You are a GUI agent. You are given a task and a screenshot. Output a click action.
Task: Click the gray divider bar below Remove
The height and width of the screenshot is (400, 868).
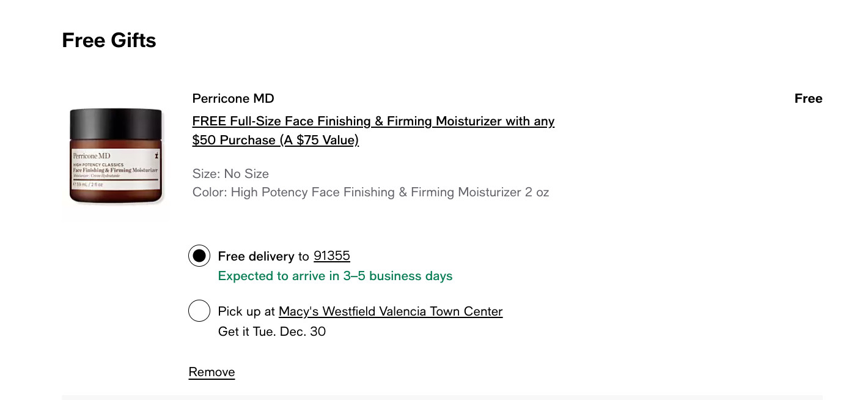441,397
